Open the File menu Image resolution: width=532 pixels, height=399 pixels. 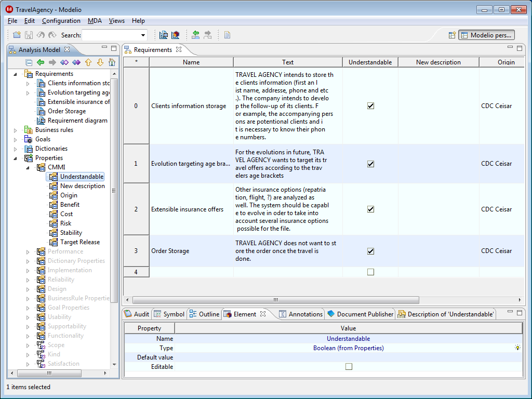[12, 21]
